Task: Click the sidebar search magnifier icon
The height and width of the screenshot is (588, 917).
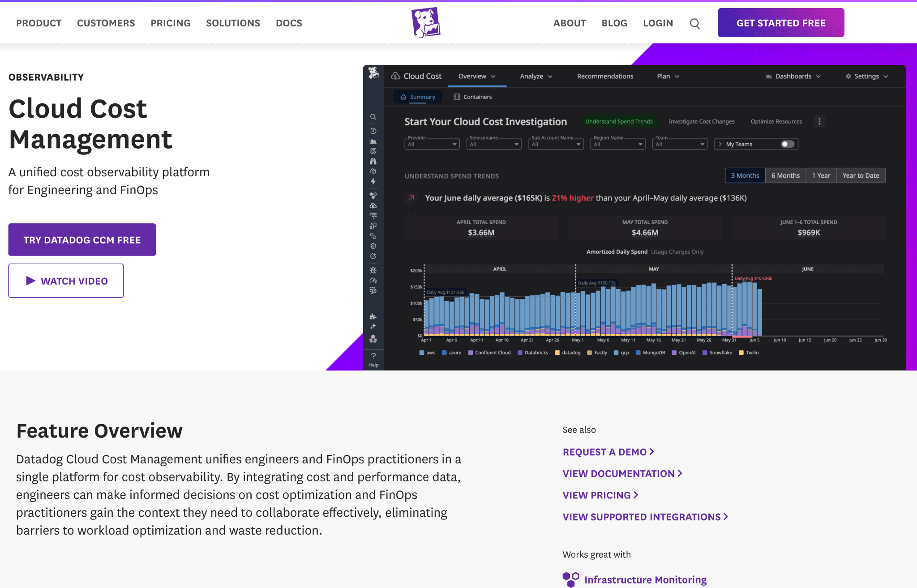Action: click(x=373, y=117)
